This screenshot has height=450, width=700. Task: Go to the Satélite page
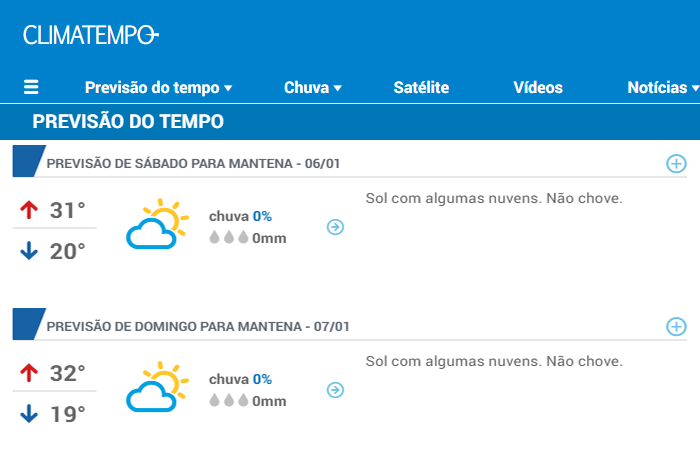pos(421,88)
